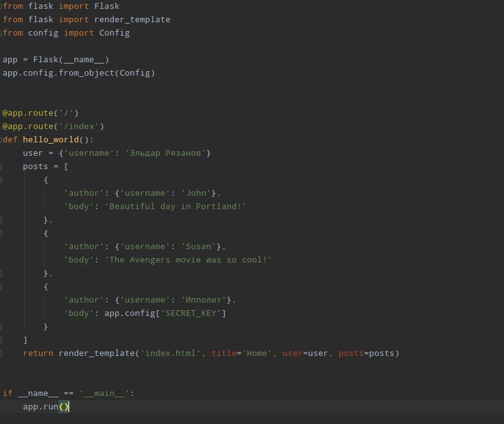Click the 'Ипполит' username string
The image size is (504, 424).
[x=204, y=300]
